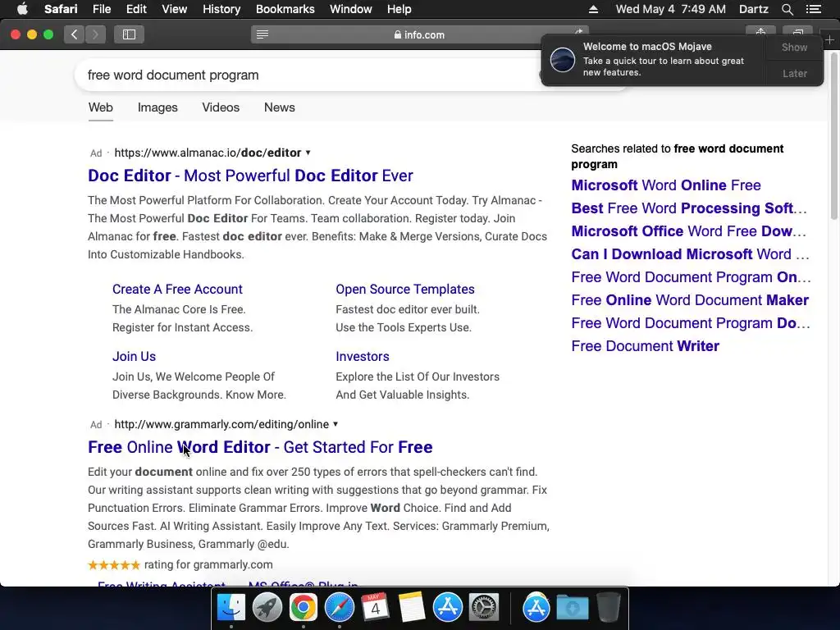Click the macOS Mojave notification icon
Image resolution: width=840 pixels, height=630 pixels.
click(563, 59)
